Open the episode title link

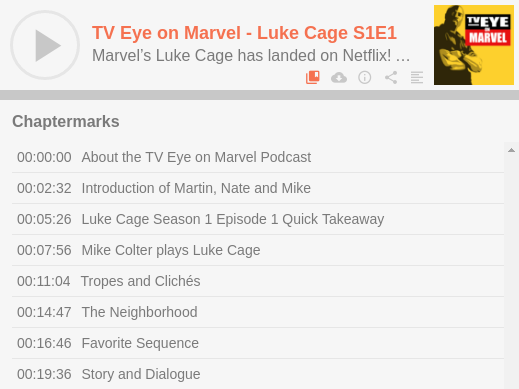[x=244, y=33]
